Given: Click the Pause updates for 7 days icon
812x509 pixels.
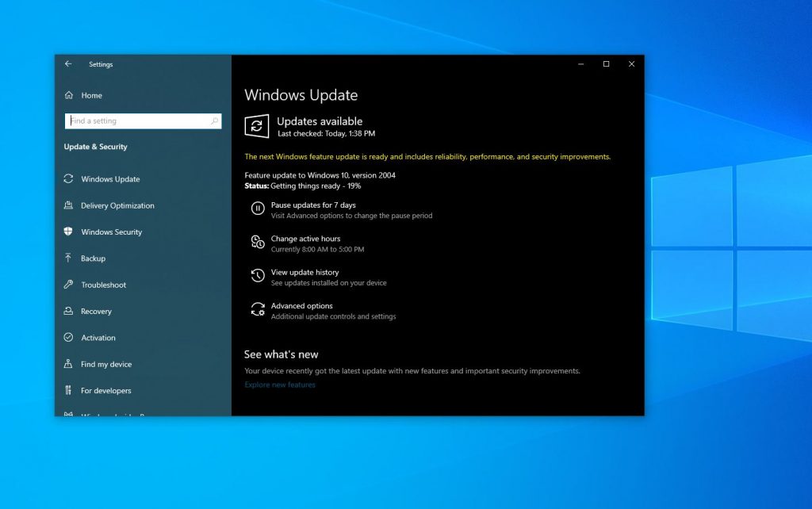Looking at the screenshot, I should pyautogui.click(x=257, y=209).
